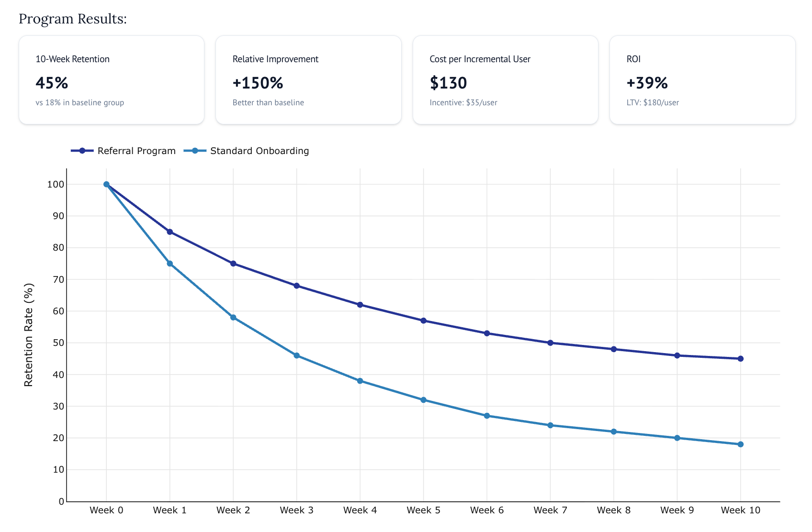Click the 10-Week Retention card
812x532 pixels.
[x=112, y=80]
